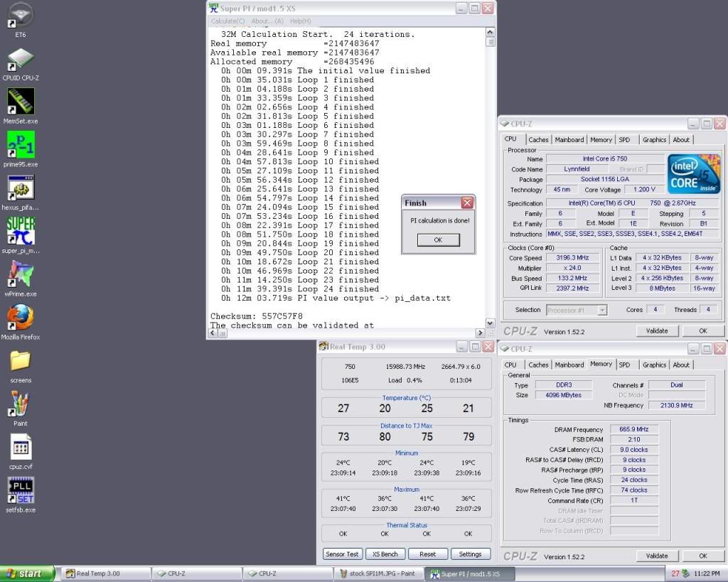Select SPD tab in upper CPU-Z
This screenshot has height=582, width=728.
(x=624, y=140)
